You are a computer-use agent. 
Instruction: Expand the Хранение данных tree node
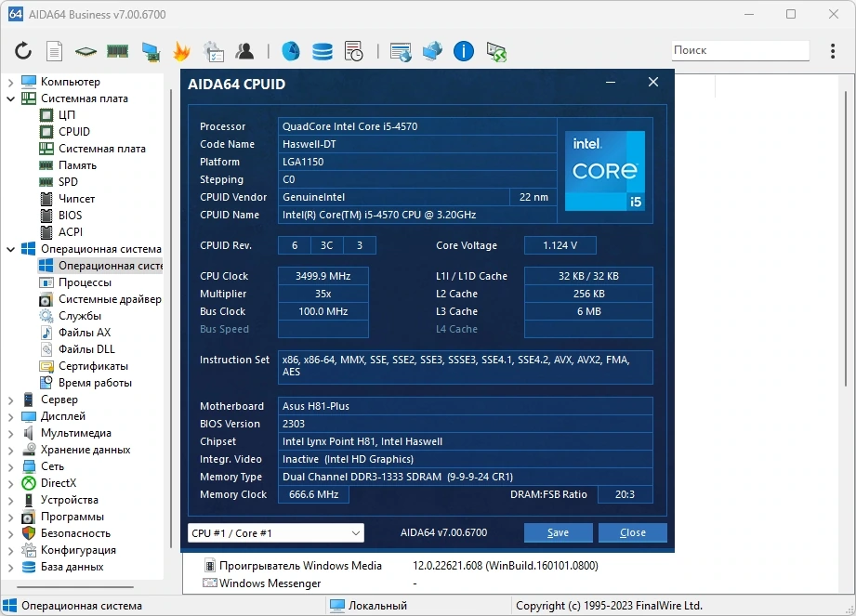pos(10,450)
